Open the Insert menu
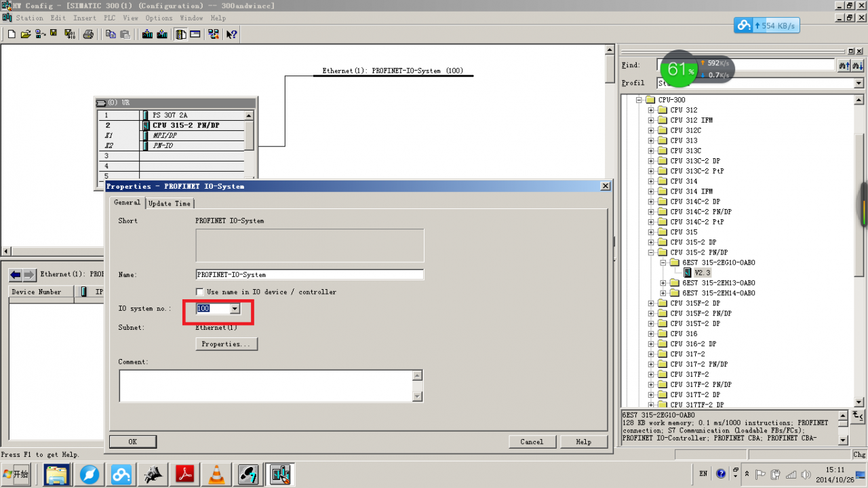Viewport: 868px width, 488px height. click(x=85, y=18)
